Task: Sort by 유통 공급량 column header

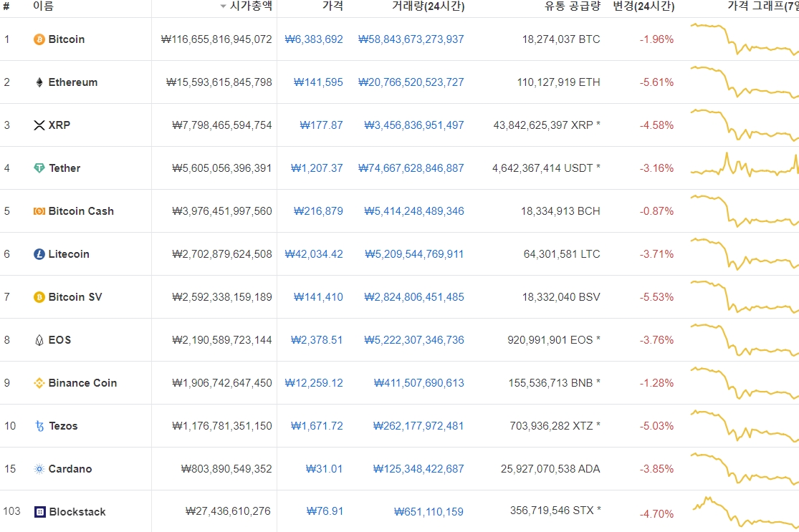Action: point(573,6)
